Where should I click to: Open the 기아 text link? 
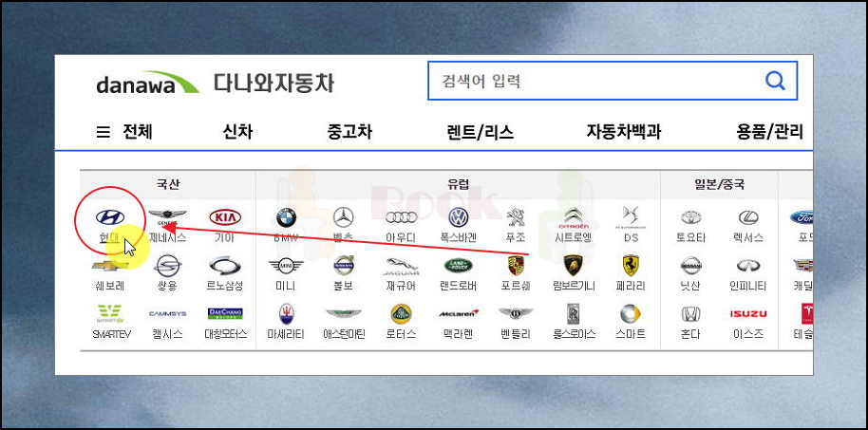tap(225, 238)
